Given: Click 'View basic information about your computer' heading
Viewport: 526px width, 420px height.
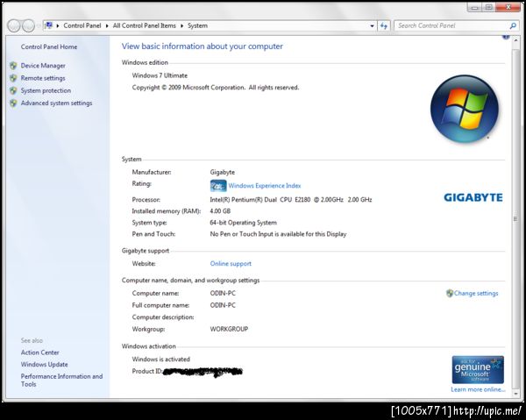Looking at the screenshot, I should click(203, 46).
